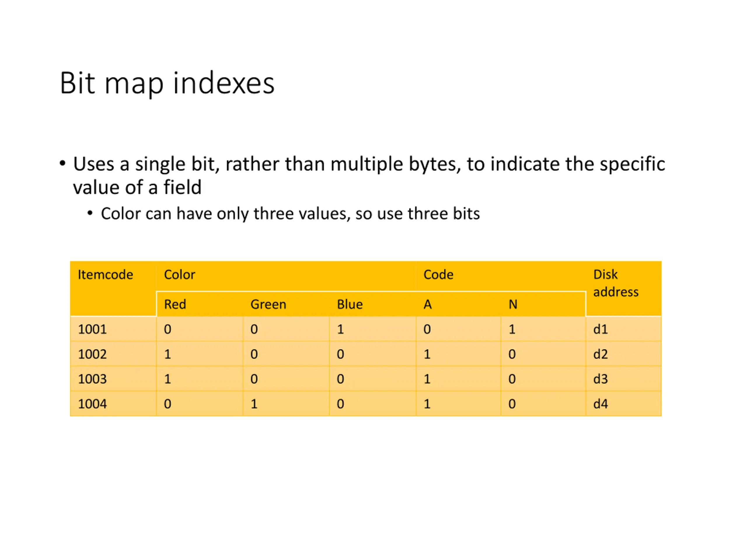Click the 'Bit map indexes' slide title
This screenshot has height=560, width=747.
[167, 83]
